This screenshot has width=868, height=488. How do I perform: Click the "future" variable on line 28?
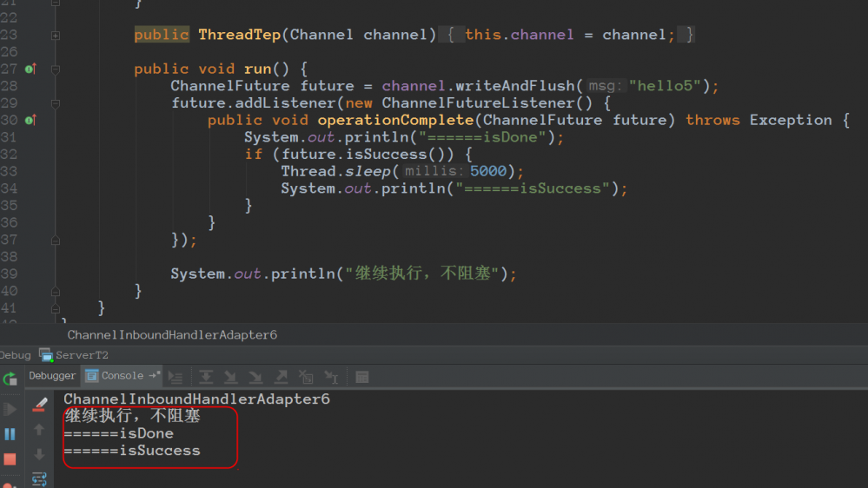click(x=327, y=86)
